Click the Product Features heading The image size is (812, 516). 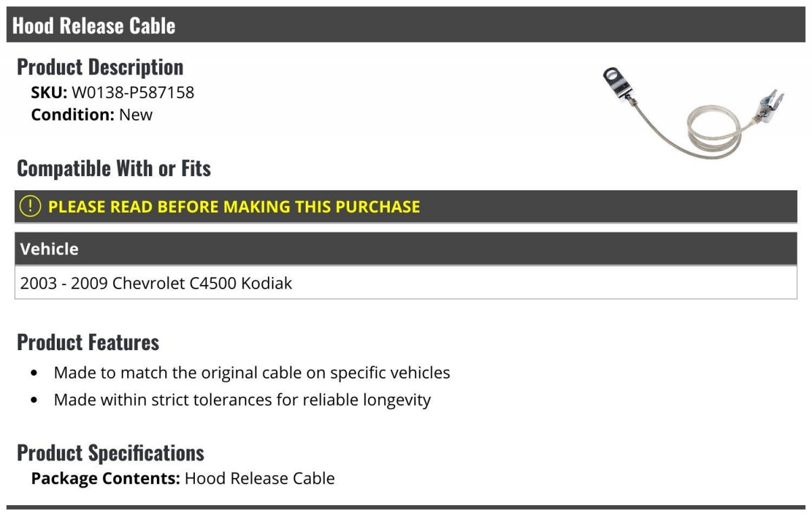click(88, 342)
